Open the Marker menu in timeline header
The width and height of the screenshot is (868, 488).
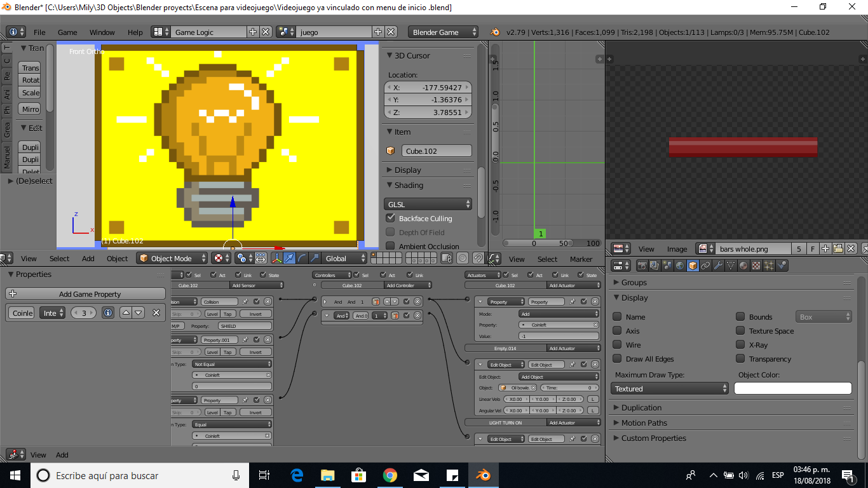(581, 259)
